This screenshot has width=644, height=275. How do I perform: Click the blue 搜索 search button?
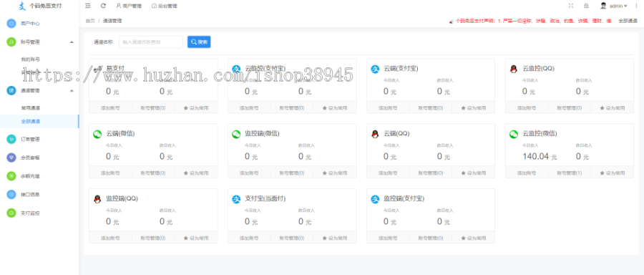tap(199, 42)
